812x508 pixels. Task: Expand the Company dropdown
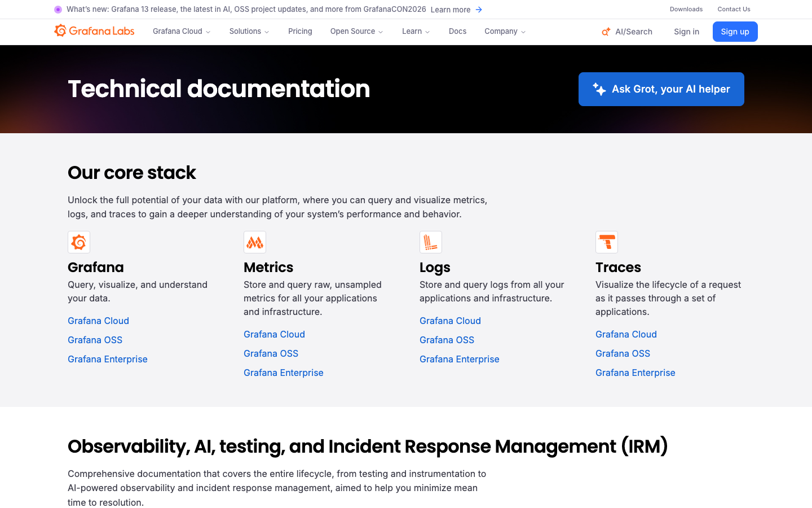505,32
